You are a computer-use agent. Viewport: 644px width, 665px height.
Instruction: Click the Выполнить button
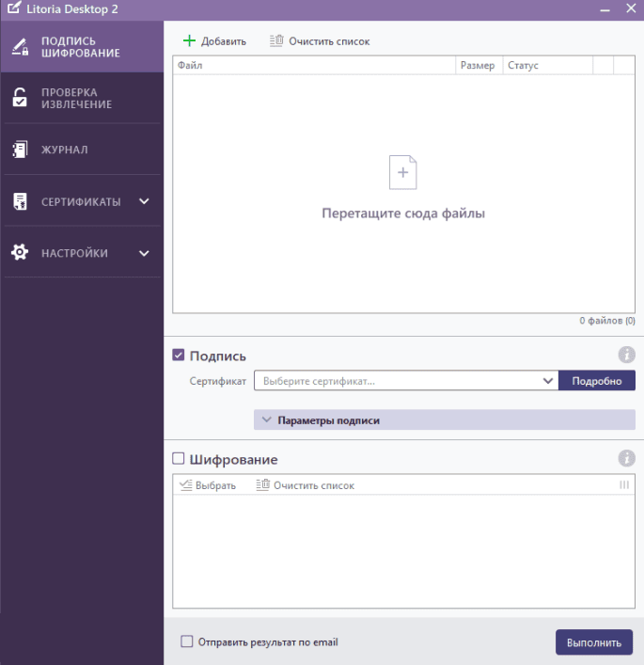tap(593, 642)
